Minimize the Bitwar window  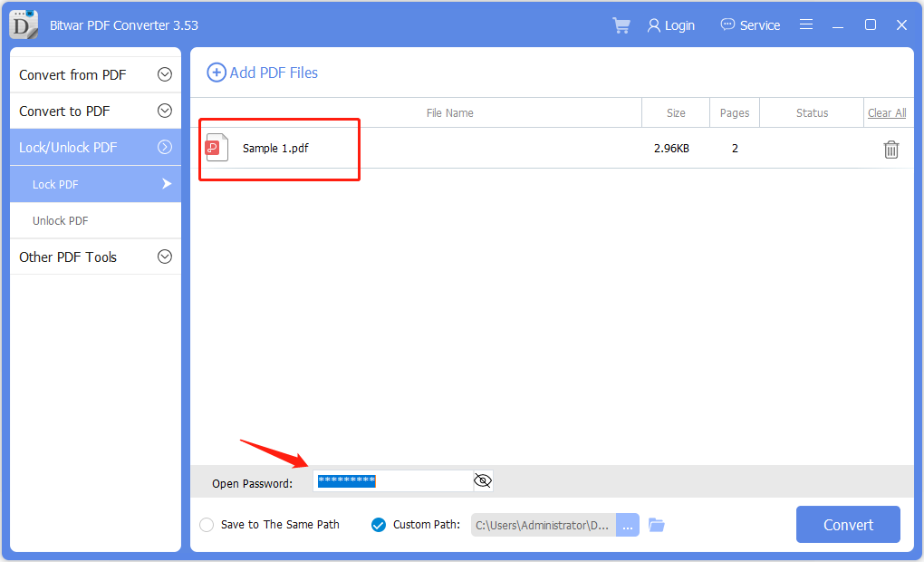tap(837, 25)
